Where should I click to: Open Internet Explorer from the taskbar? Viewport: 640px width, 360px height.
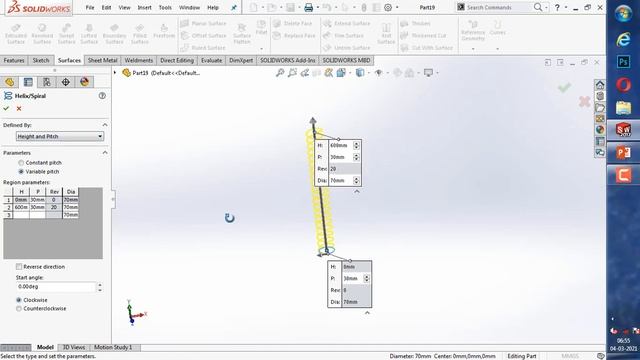[x=623, y=39]
